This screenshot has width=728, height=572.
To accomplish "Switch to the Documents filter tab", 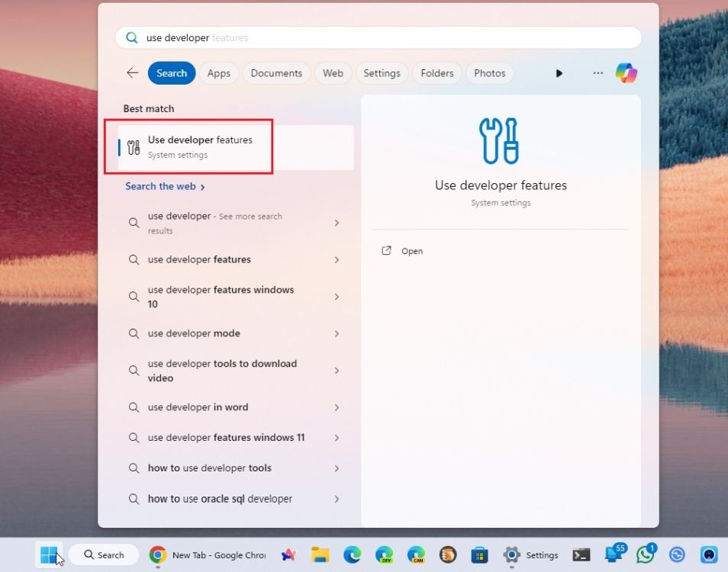I will tap(276, 72).
